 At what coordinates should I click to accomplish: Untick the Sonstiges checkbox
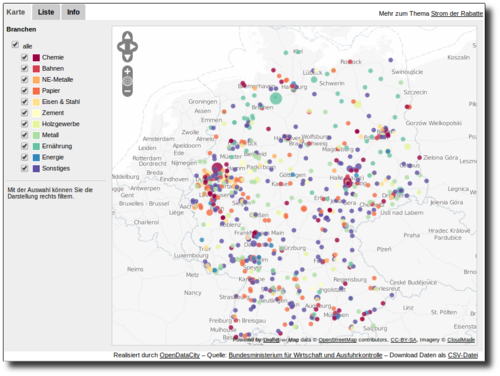24,168
